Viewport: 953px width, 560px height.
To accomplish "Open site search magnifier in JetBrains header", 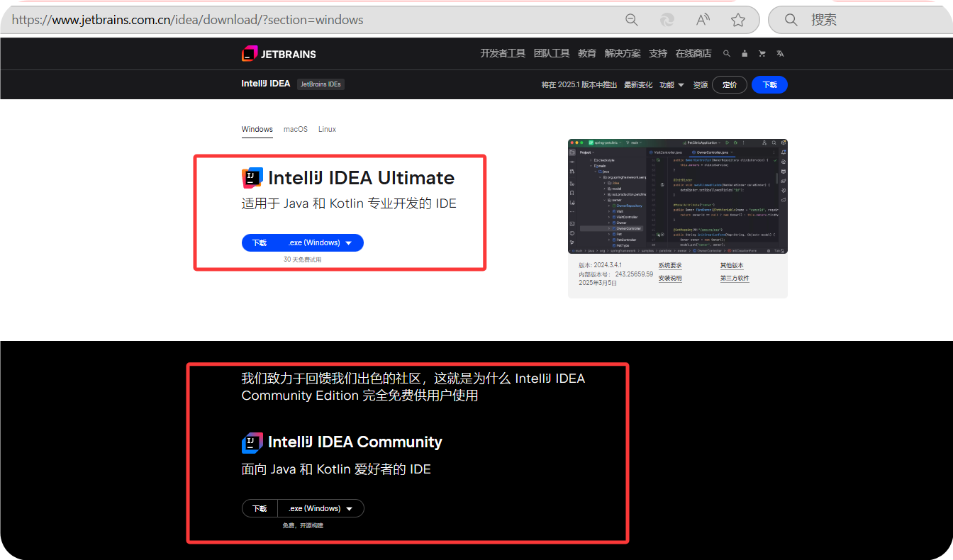I will (726, 54).
